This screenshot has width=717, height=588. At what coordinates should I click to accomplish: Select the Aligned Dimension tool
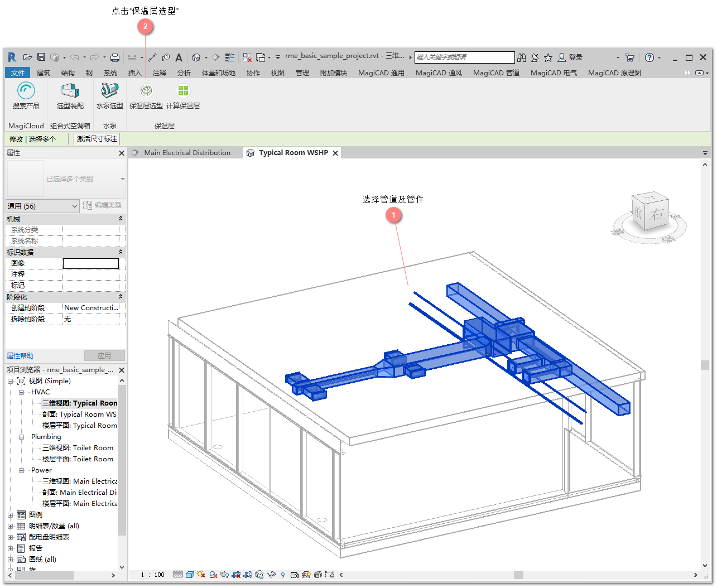pos(152,57)
